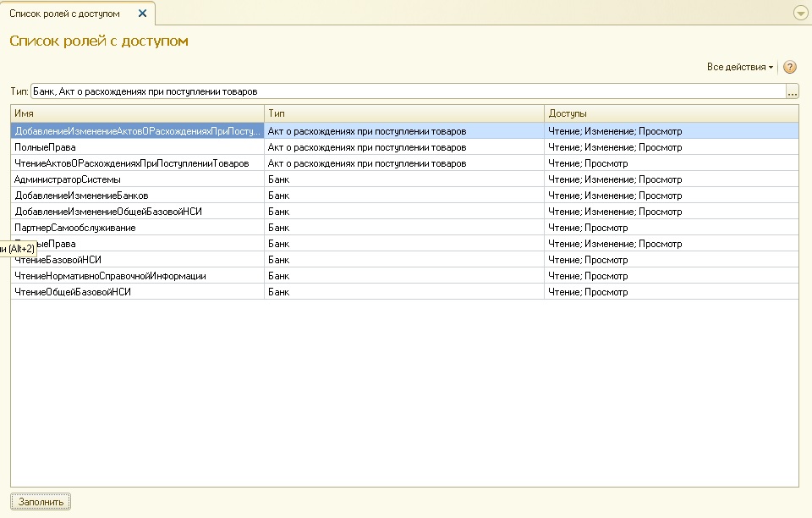Click access cell of the ПартнерСамообслуживание row
Image resolution: width=812 pixels, height=518 pixels.
[x=671, y=228]
